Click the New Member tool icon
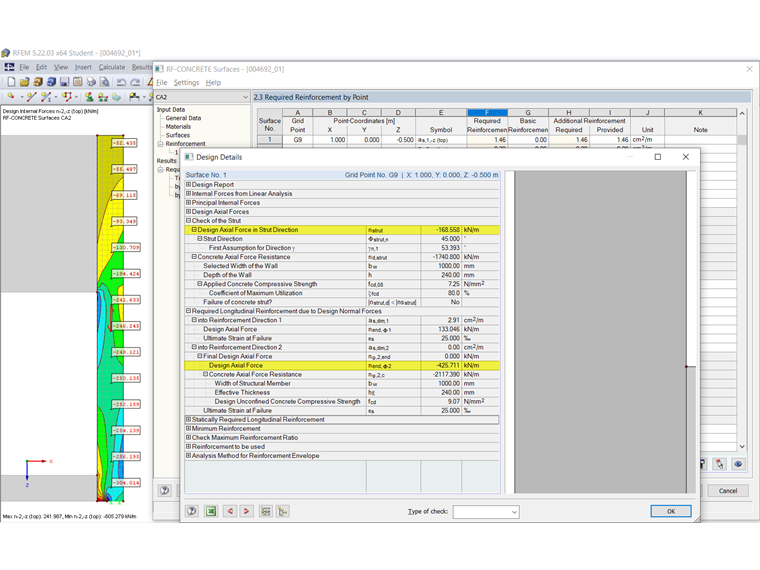Viewport: 760px width, 570px height. pos(46,97)
